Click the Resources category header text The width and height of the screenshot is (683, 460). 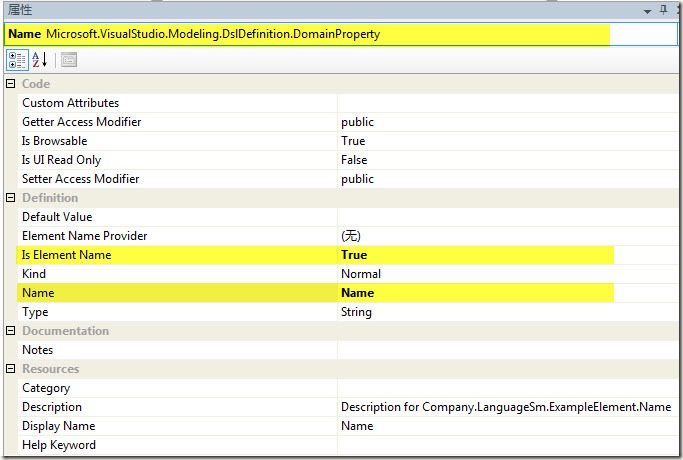51,369
